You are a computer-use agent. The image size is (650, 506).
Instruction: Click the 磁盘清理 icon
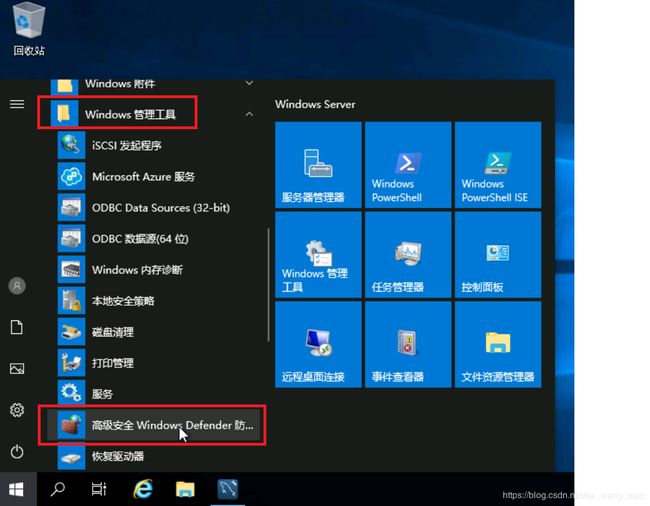(71, 332)
